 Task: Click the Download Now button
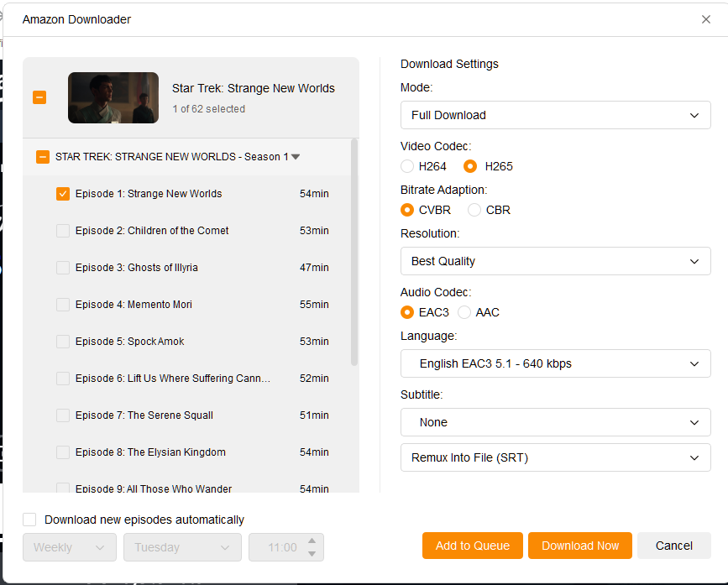(x=579, y=545)
